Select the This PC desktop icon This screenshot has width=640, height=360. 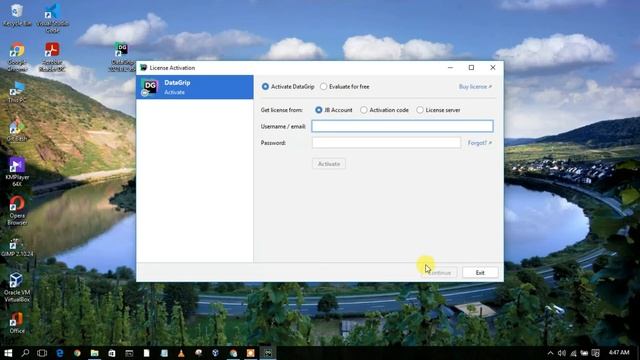(x=17, y=92)
